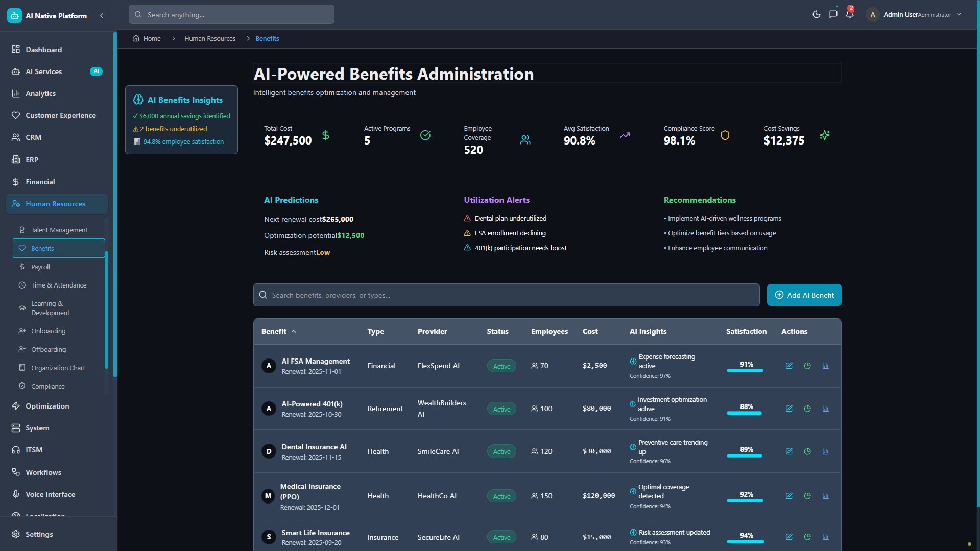Image resolution: width=980 pixels, height=551 pixels.
Task: Click Total Cost dollar icon
Action: (x=326, y=135)
